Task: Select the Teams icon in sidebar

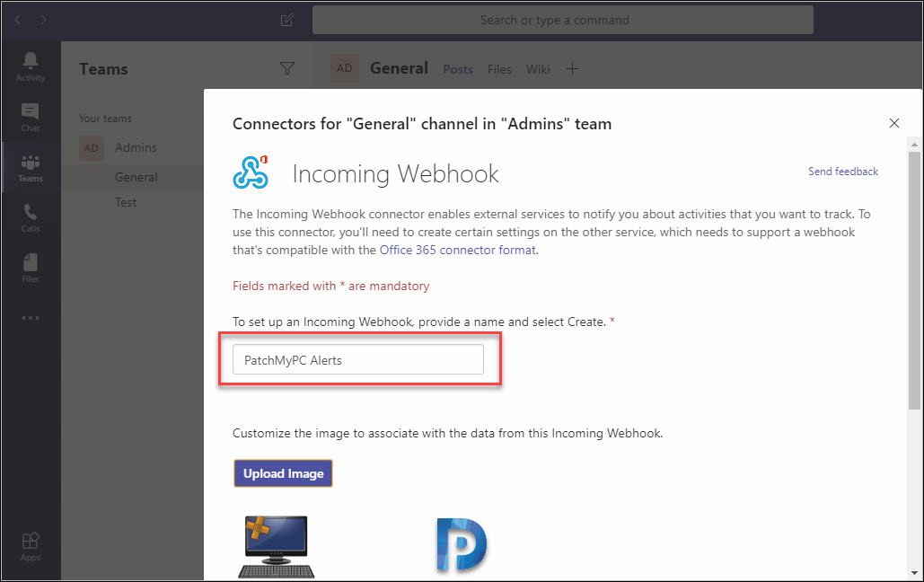Action: [30, 168]
